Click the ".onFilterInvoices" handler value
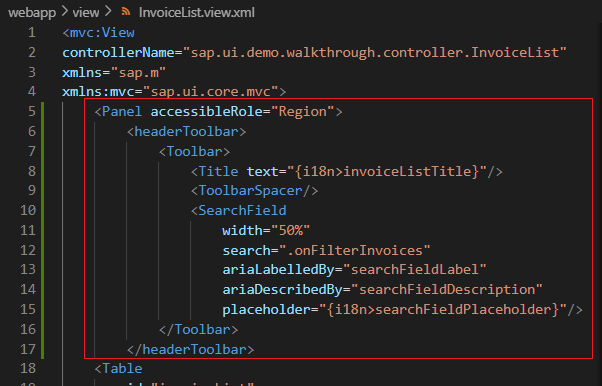The width and height of the screenshot is (602, 386). pyautogui.click(x=354, y=250)
